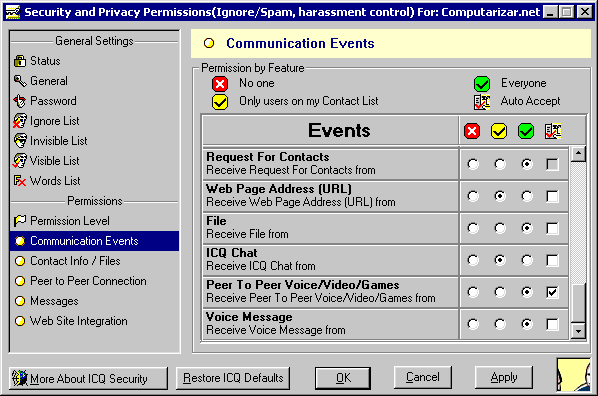Open Web Site Integration page
This screenshot has width=598, height=396.
[95, 321]
